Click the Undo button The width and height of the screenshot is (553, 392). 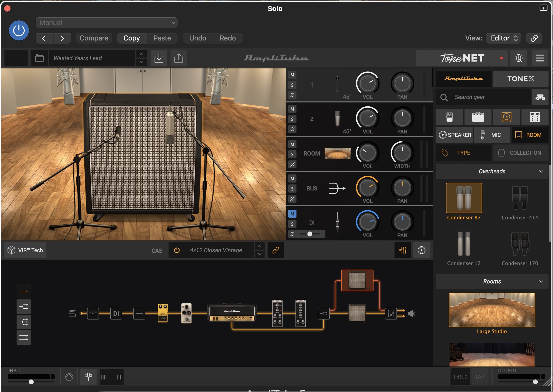coord(198,38)
